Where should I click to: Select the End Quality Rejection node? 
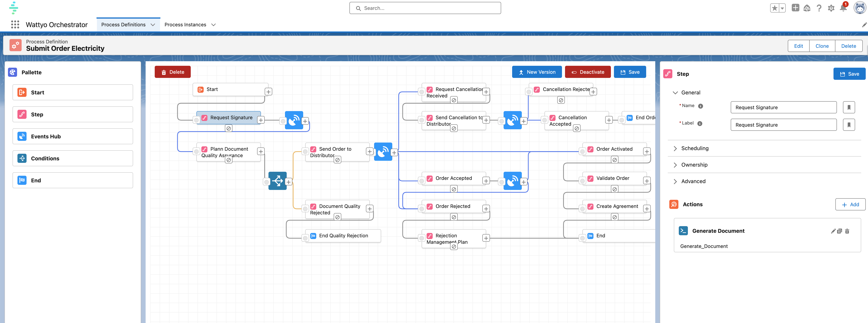(x=343, y=236)
